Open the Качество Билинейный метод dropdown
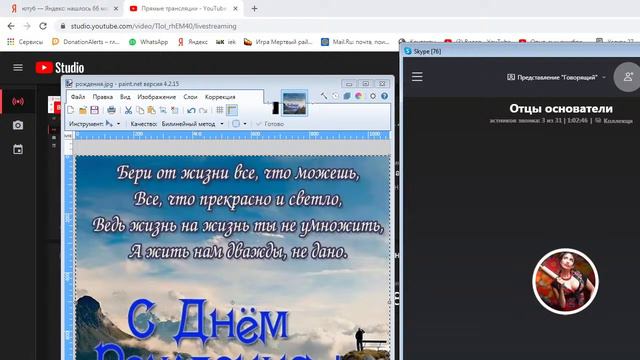Image resolution: width=640 pixels, height=360 pixels. [193, 124]
